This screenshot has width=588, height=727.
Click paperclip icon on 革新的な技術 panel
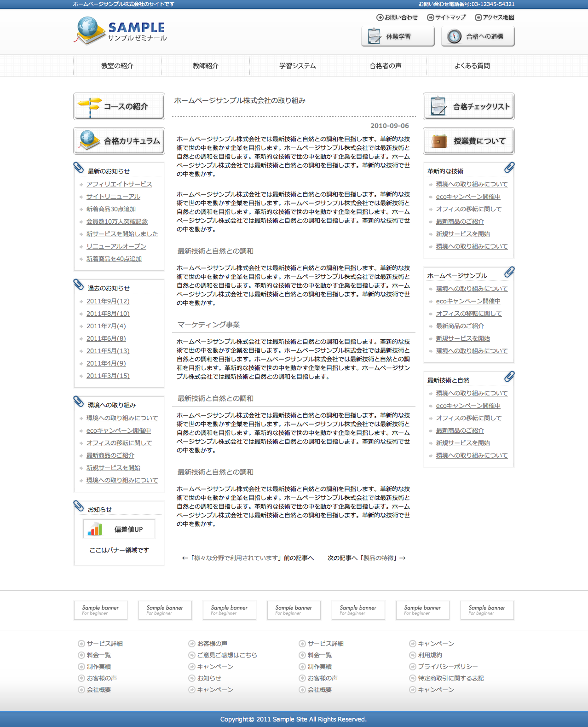[x=509, y=168]
